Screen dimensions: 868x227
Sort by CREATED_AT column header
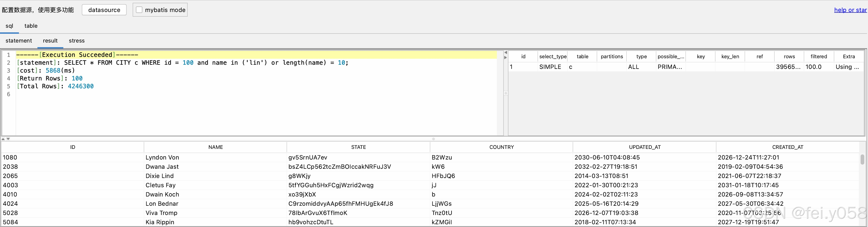coord(788,147)
